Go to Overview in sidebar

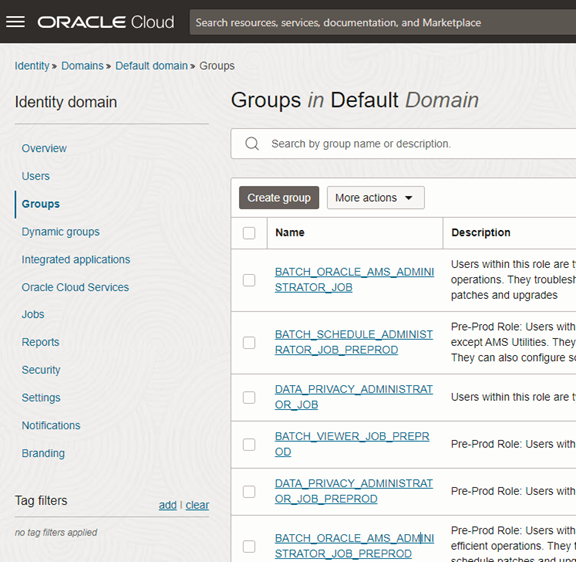click(44, 148)
